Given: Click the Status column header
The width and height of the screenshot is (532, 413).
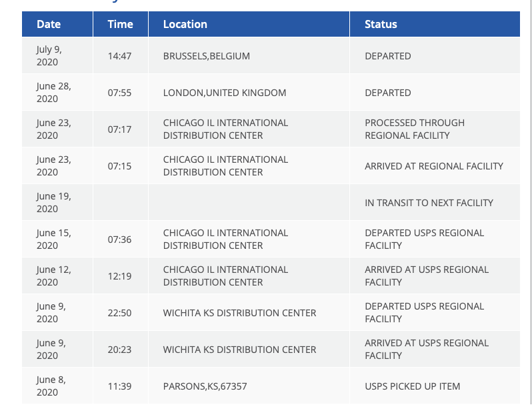Looking at the screenshot, I should coord(381,24).
